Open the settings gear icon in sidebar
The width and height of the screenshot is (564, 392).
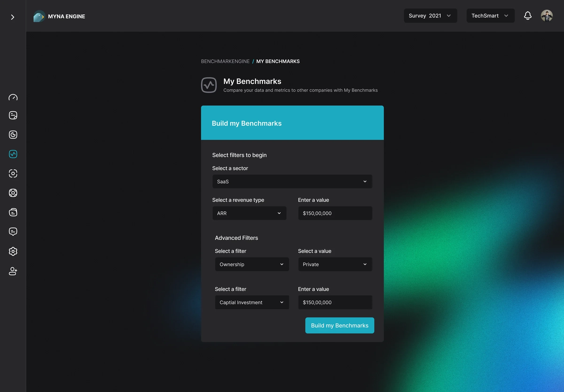[x=13, y=251]
